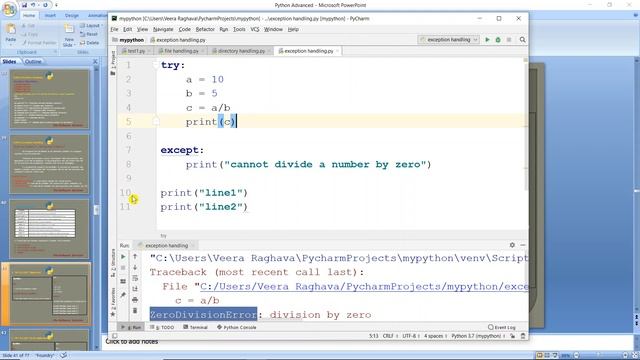Restore layout icon in Run panel sidebar

coord(123,281)
